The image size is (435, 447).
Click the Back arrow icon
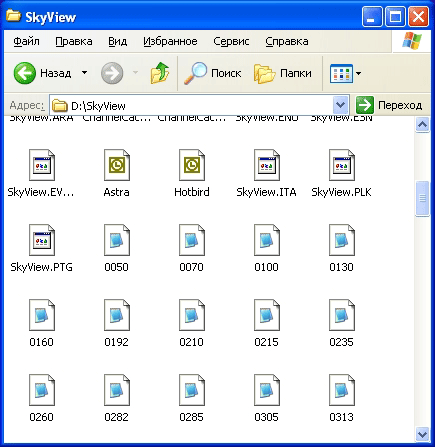[25, 73]
